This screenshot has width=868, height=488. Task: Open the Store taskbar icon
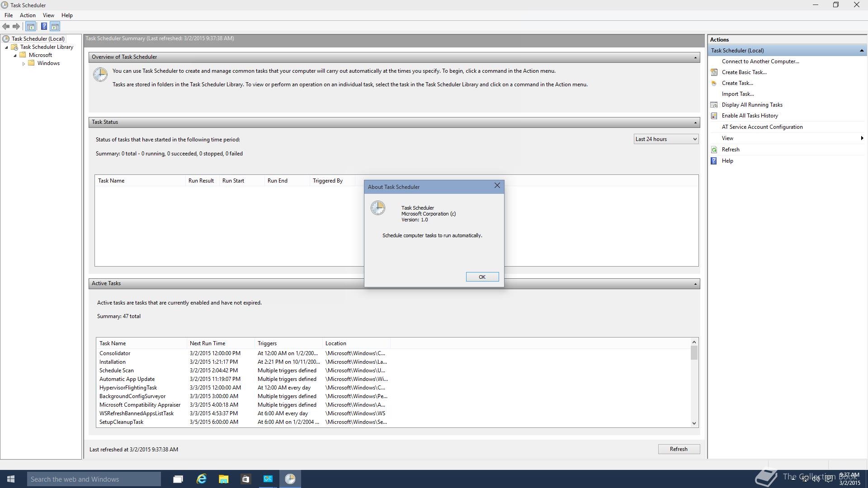click(245, 479)
